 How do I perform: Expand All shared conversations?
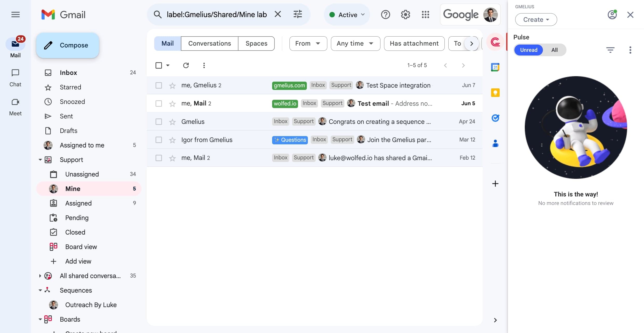[x=40, y=276]
